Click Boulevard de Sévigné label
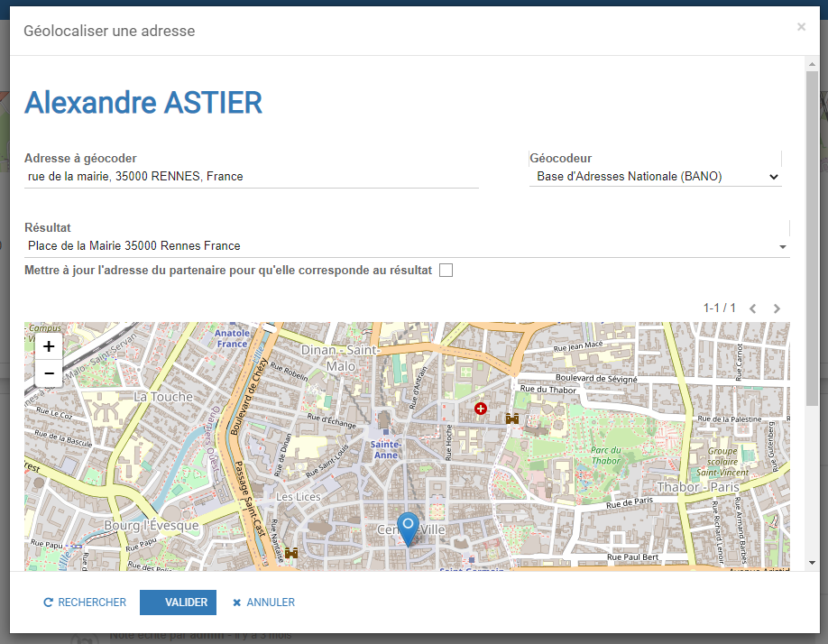This screenshot has height=644, width=828. [x=596, y=378]
